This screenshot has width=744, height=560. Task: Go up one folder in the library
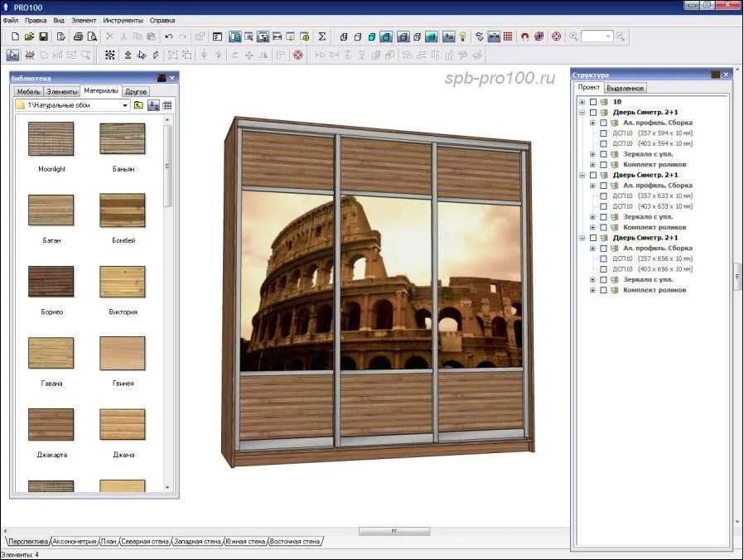[x=138, y=105]
